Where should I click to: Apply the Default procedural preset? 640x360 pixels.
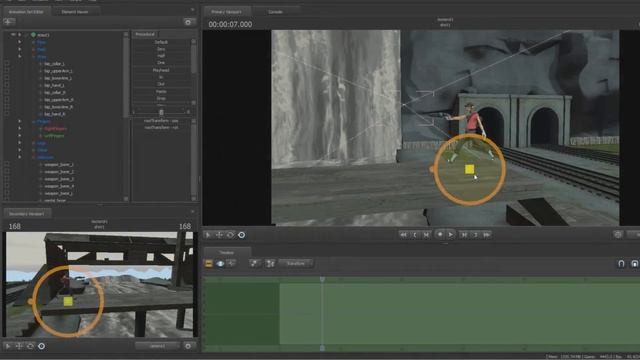click(x=161, y=42)
